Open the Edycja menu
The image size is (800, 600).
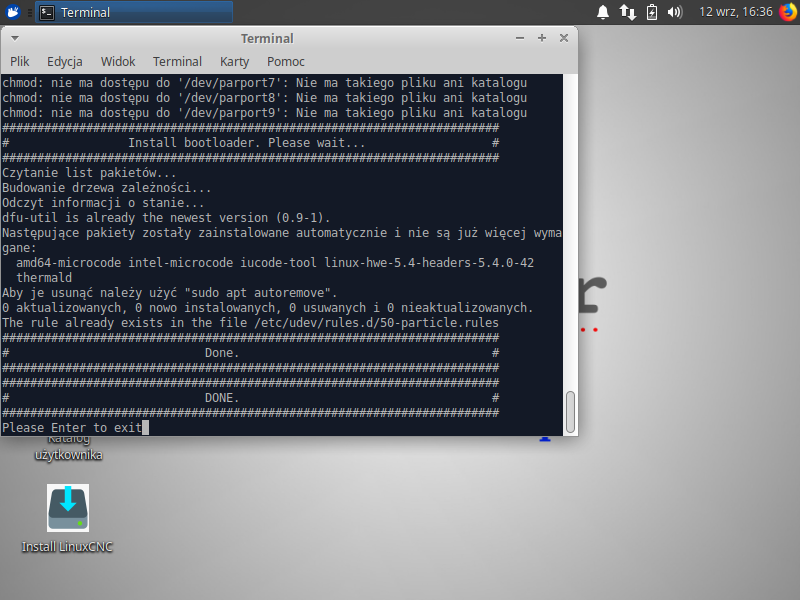click(x=65, y=61)
